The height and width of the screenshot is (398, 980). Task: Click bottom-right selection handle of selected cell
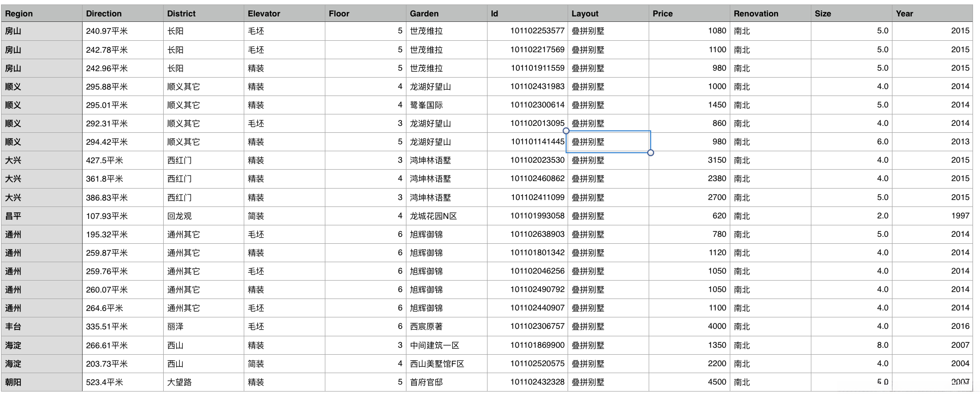[651, 153]
